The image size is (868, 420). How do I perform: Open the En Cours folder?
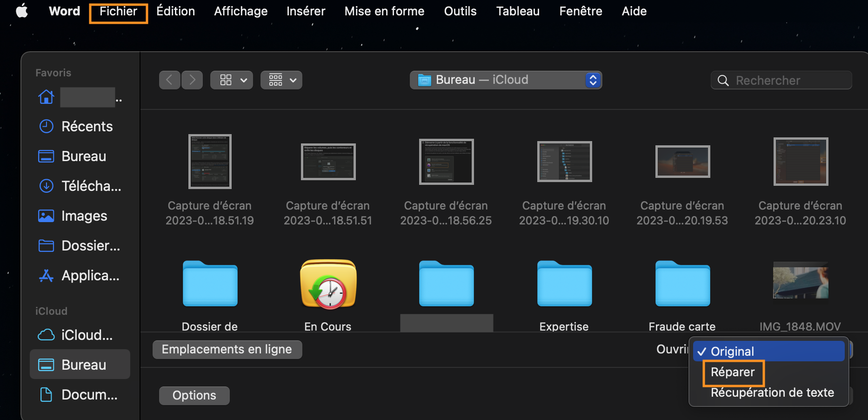[x=328, y=285]
